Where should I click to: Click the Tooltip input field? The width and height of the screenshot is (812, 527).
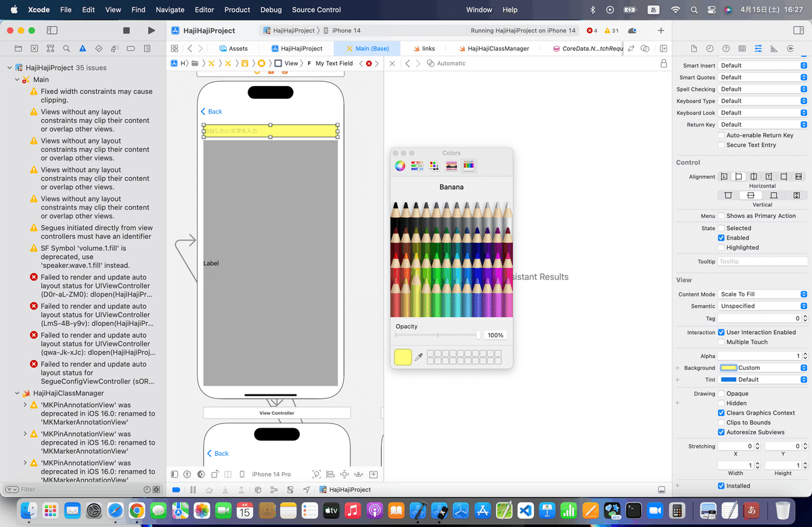point(763,262)
